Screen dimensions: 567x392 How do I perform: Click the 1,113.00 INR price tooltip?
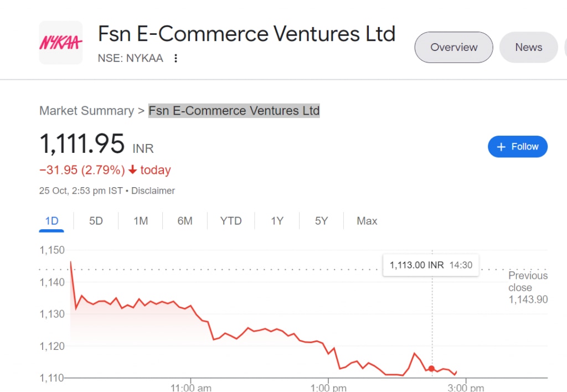431,265
